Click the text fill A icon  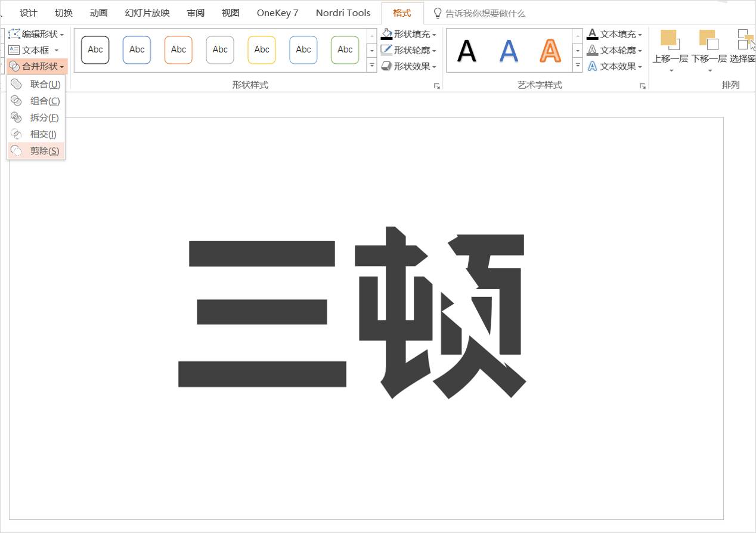point(592,34)
